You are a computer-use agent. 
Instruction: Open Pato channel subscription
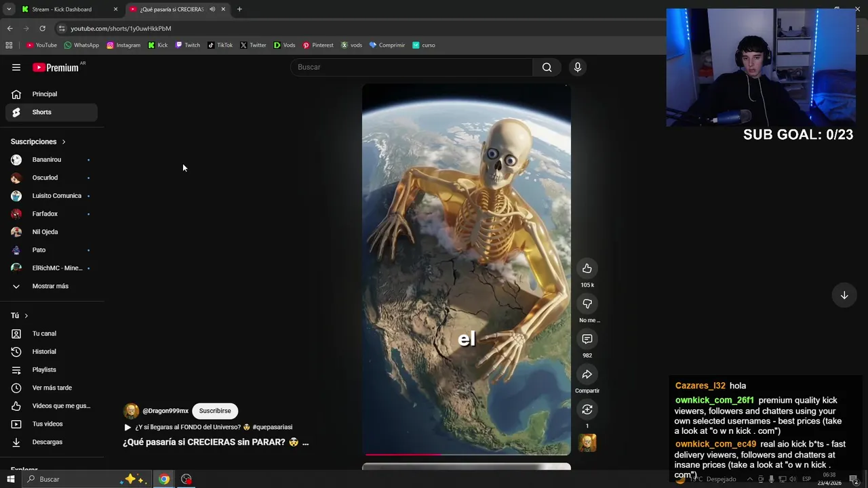click(52, 250)
